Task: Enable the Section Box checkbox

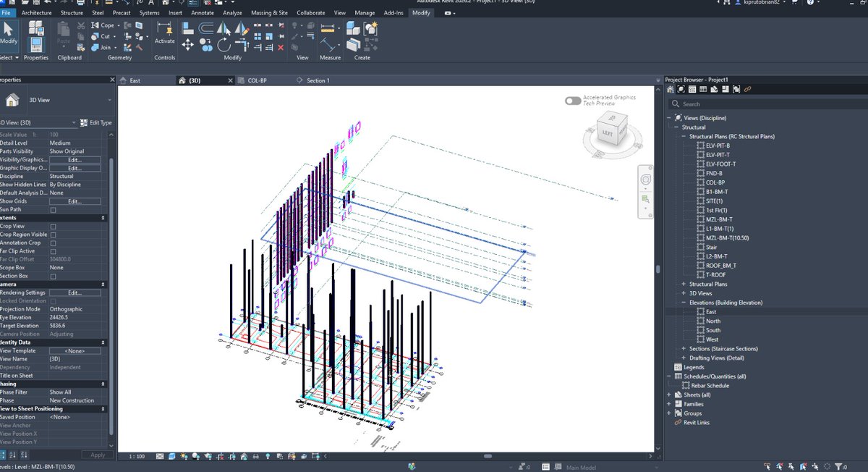Action: click(x=53, y=276)
